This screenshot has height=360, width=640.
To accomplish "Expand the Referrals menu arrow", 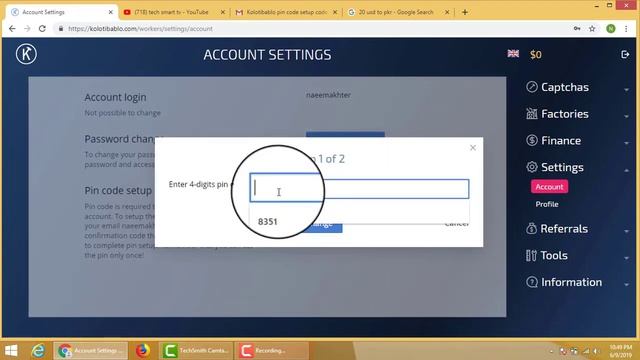I will point(626,231).
